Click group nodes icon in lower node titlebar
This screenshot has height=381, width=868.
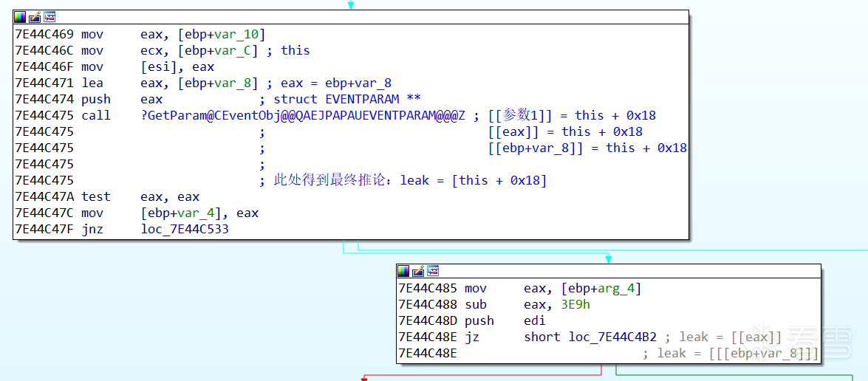click(433, 271)
